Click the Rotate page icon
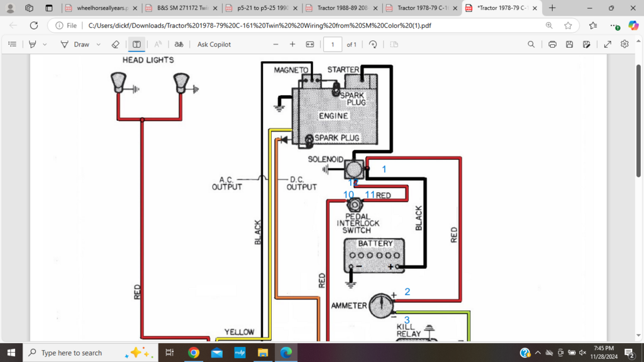 (x=373, y=45)
